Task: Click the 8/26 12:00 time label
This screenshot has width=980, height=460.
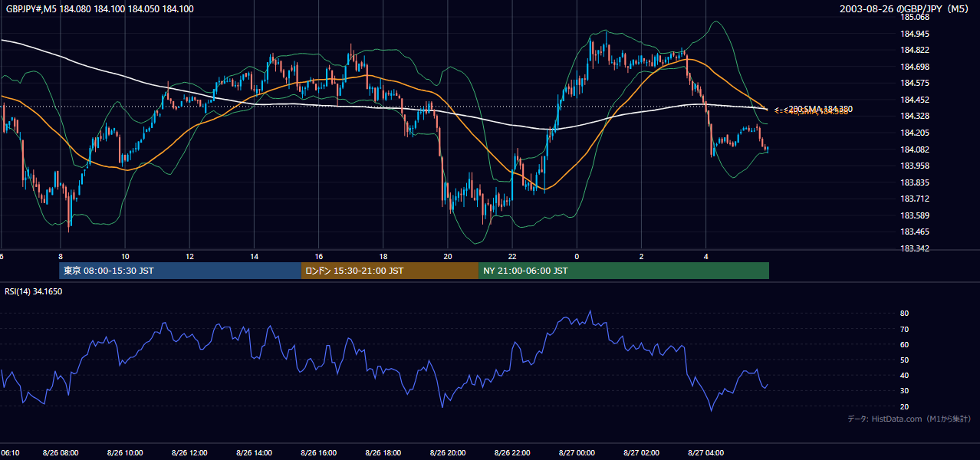Action: [189, 453]
